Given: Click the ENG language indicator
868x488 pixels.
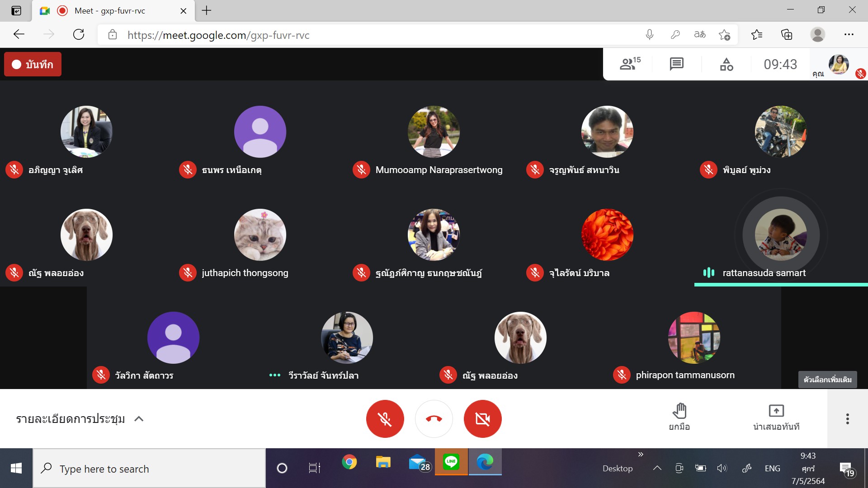Looking at the screenshot, I should click(x=772, y=468).
